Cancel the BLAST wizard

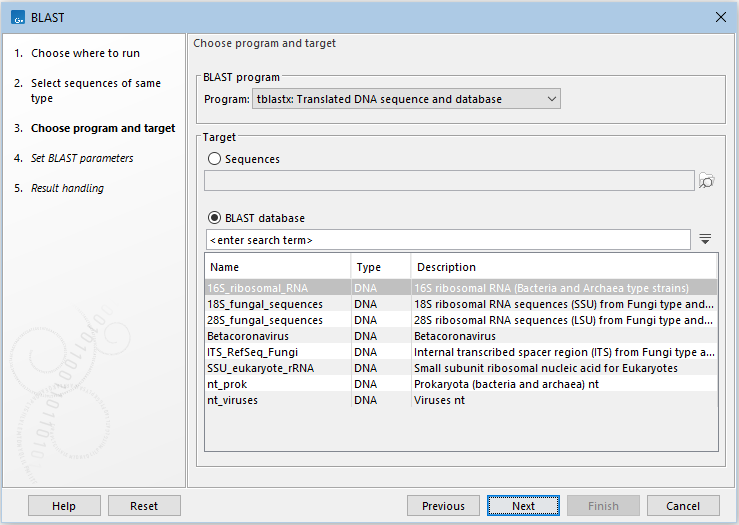click(683, 506)
